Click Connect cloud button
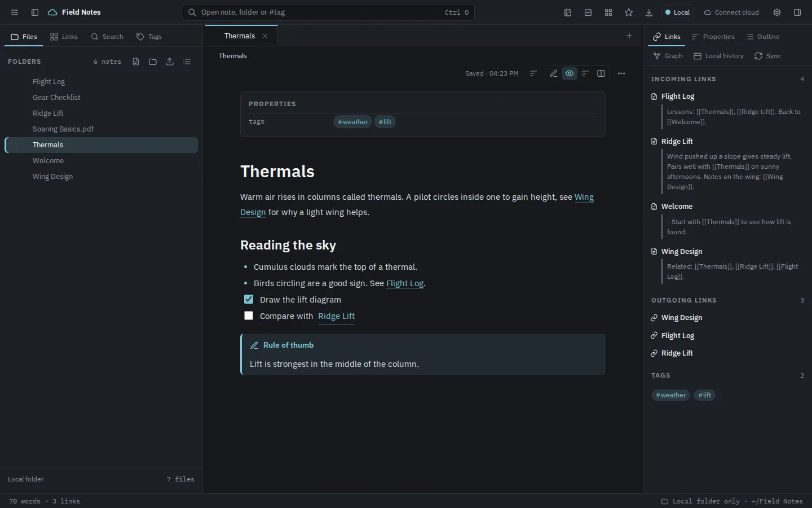812x508 pixels. pos(731,12)
